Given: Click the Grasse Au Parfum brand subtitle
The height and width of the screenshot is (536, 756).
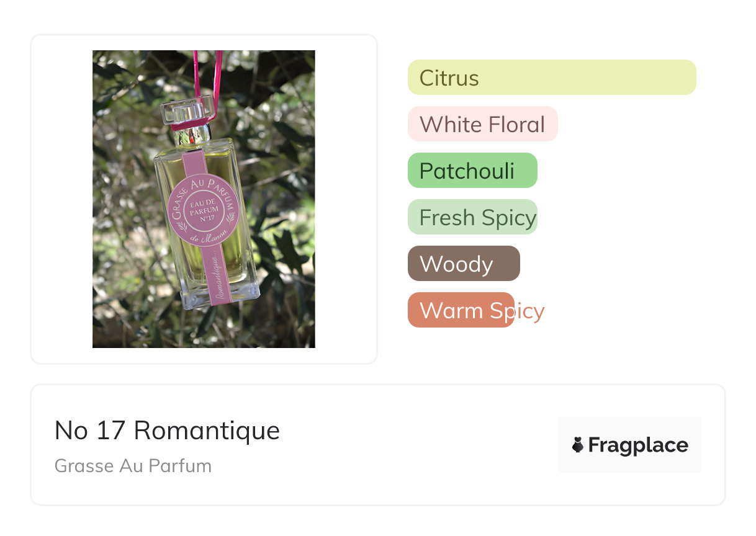Looking at the screenshot, I should tap(133, 466).
